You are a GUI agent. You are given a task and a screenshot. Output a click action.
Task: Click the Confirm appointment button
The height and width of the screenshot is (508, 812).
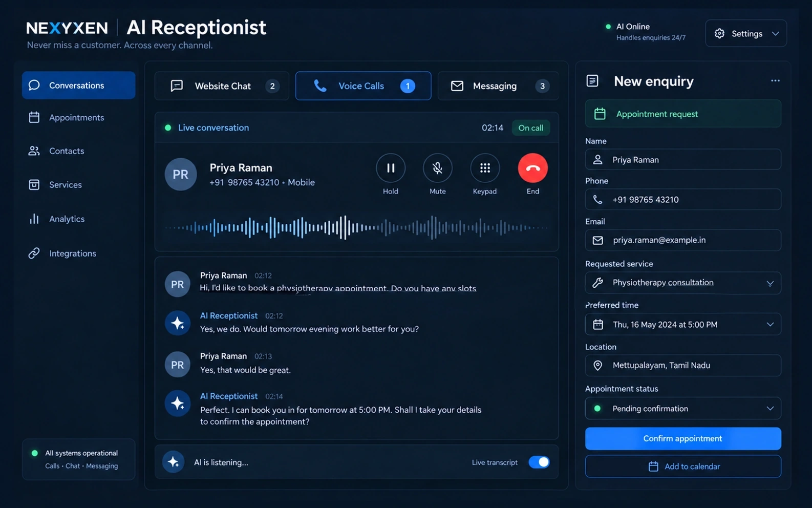(683, 438)
